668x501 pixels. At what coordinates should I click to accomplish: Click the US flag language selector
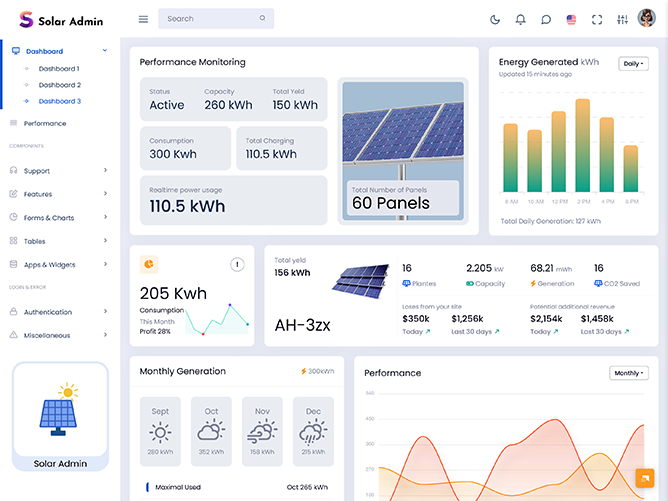(572, 19)
